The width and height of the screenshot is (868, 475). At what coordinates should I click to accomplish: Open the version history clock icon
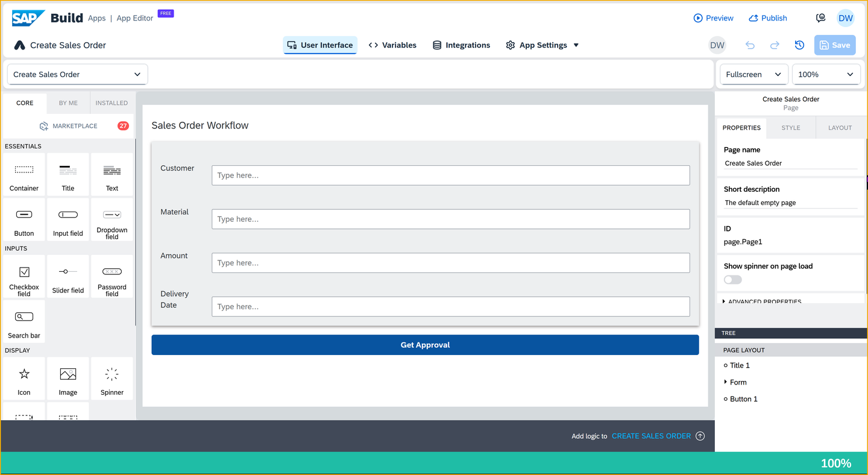[799, 45]
